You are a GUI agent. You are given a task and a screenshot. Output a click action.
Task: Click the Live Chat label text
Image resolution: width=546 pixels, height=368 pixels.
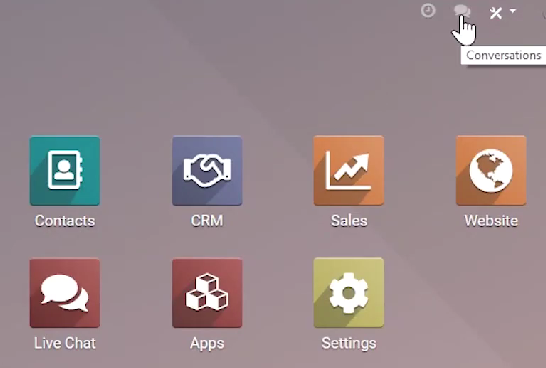point(65,343)
